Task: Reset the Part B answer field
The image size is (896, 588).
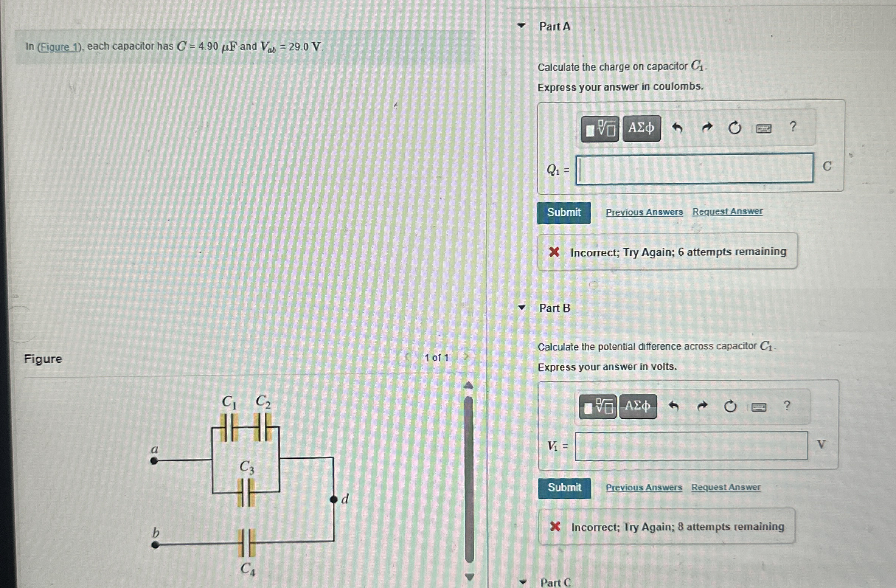Action: click(730, 406)
